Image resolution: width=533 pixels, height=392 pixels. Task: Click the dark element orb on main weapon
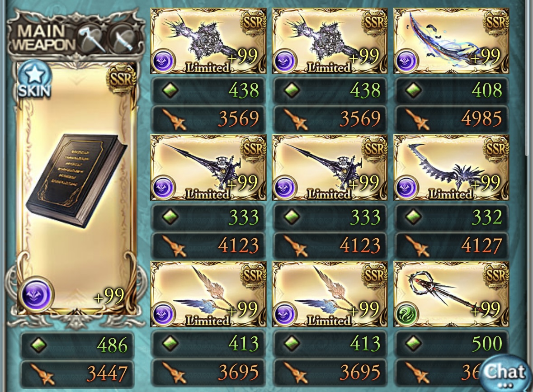37,294
